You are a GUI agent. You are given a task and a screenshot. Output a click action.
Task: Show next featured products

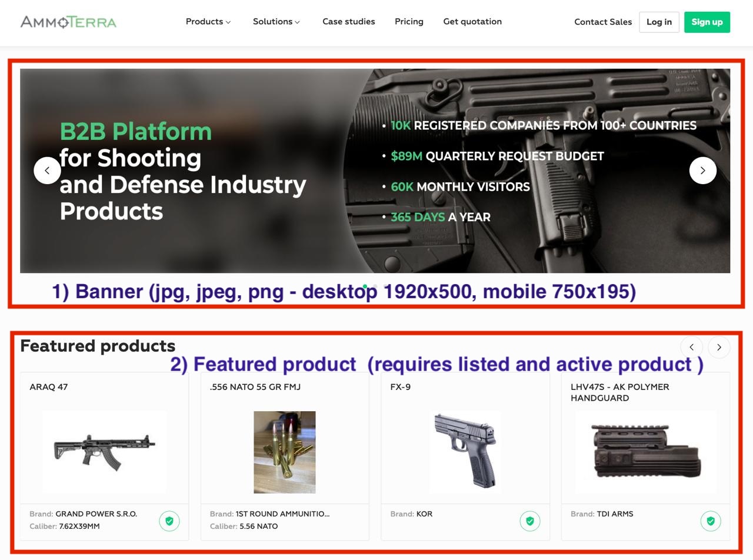coord(719,347)
